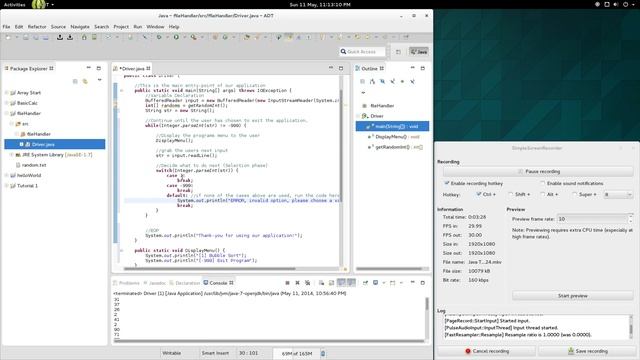640x360 pixels.
Task: Open the Source menu
Action: (x=58, y=27)
